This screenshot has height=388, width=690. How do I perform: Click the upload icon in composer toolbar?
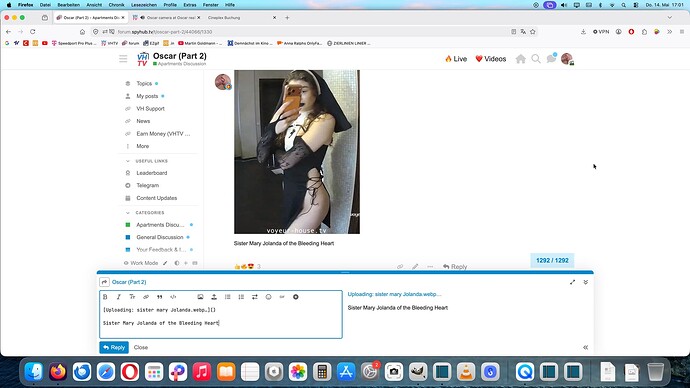point(214,297)
